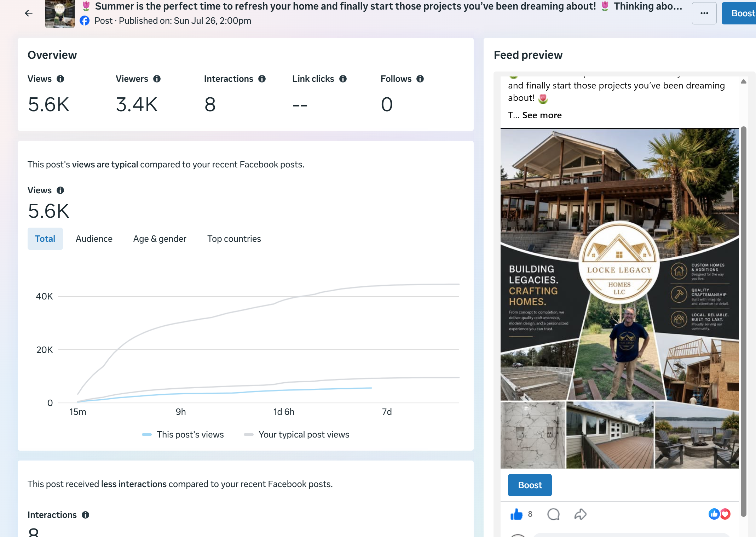This screenshot has width=756, height=537.
Task: Click the Boost button under the feed image
Action: tap(530, 485)
